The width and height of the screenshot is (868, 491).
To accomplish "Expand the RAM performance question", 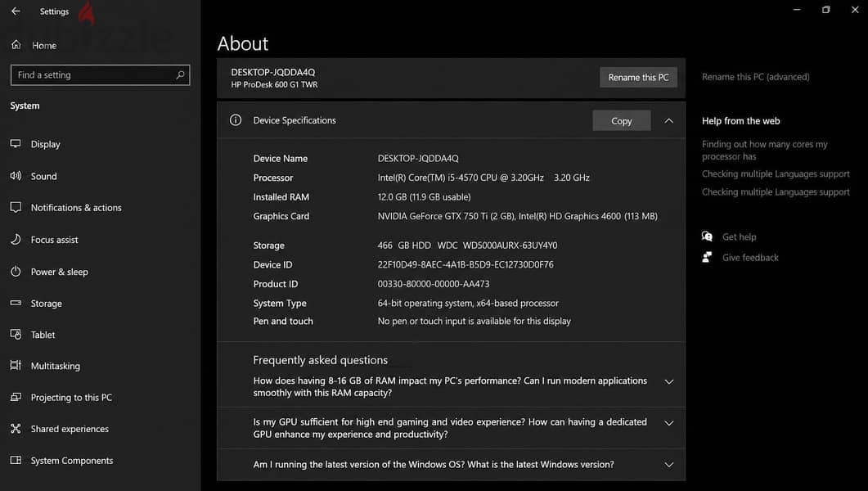I will [668, 381].
